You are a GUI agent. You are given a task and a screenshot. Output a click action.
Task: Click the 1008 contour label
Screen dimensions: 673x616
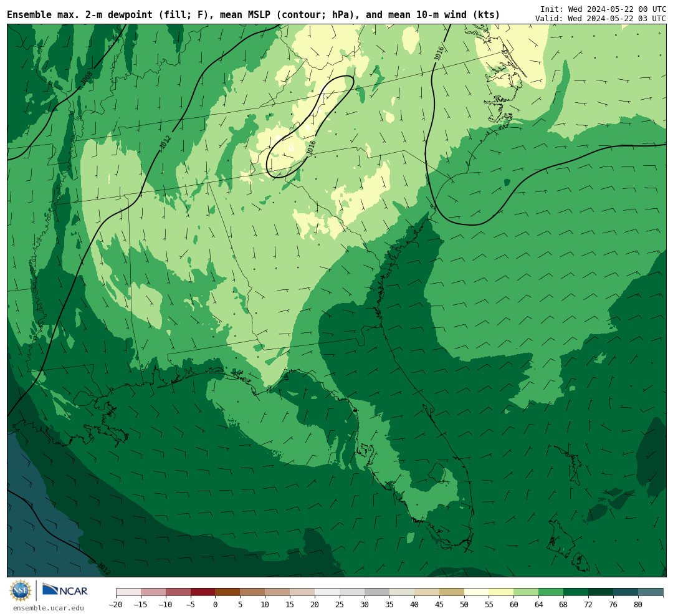pos(86,78)
